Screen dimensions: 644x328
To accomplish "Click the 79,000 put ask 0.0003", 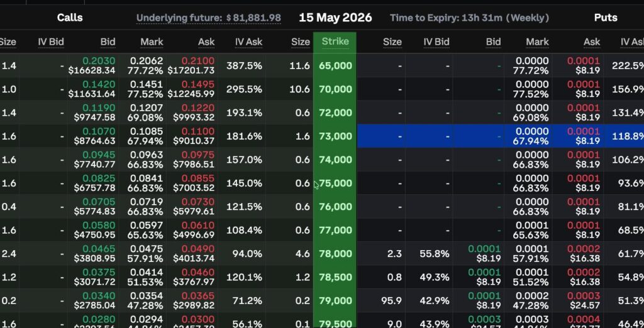I will [583, 297].
